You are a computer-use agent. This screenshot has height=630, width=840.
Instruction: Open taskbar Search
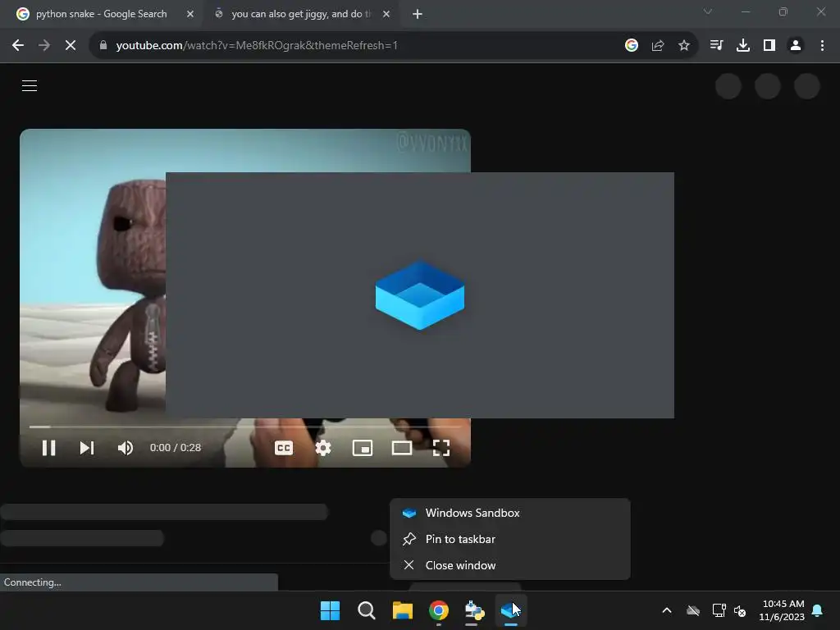click(367, 610)
